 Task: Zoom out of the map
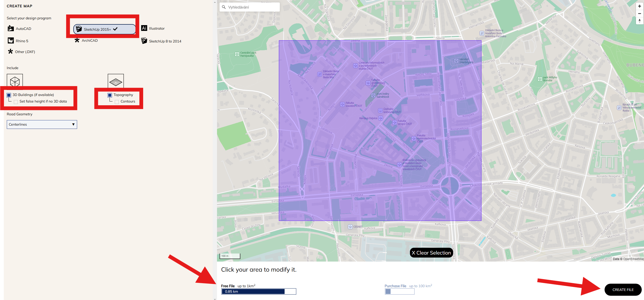coord(639,14)
